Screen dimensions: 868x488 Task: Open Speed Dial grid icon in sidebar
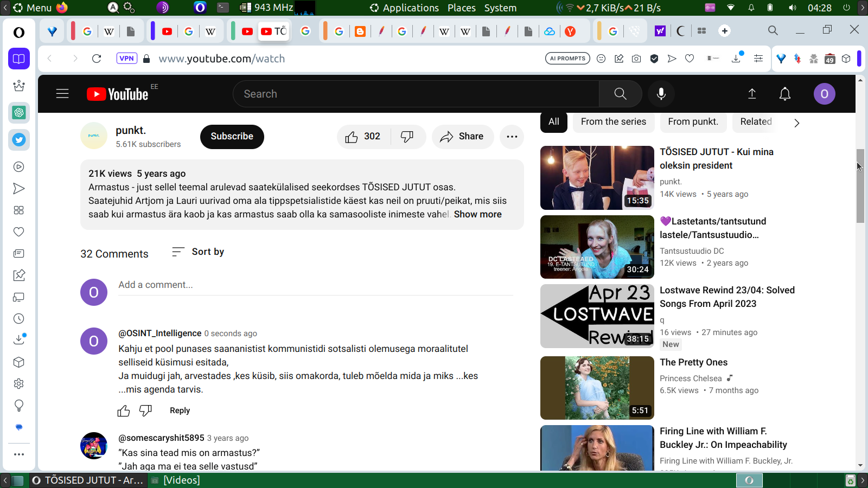(x=19, y=210)
